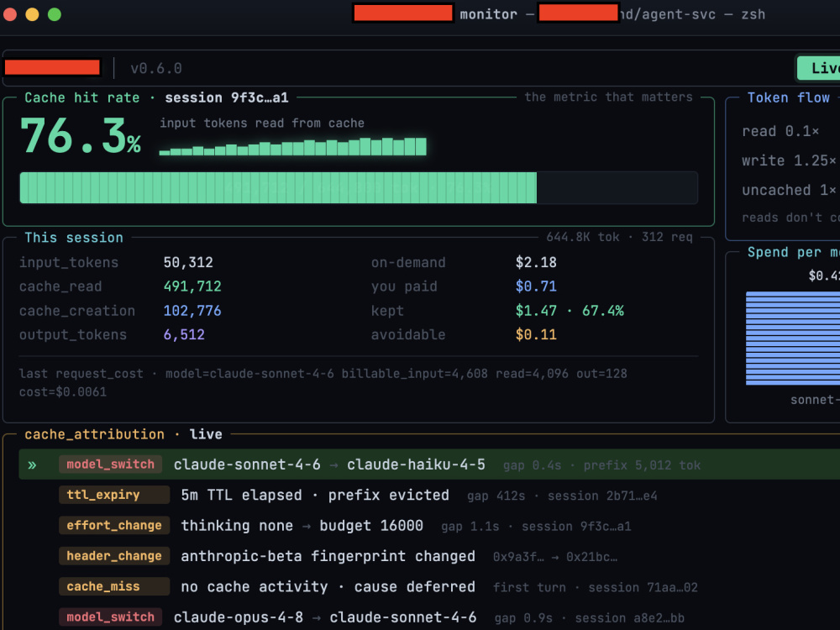Click the cache hit rate progress bar

(x=359, y=188)
